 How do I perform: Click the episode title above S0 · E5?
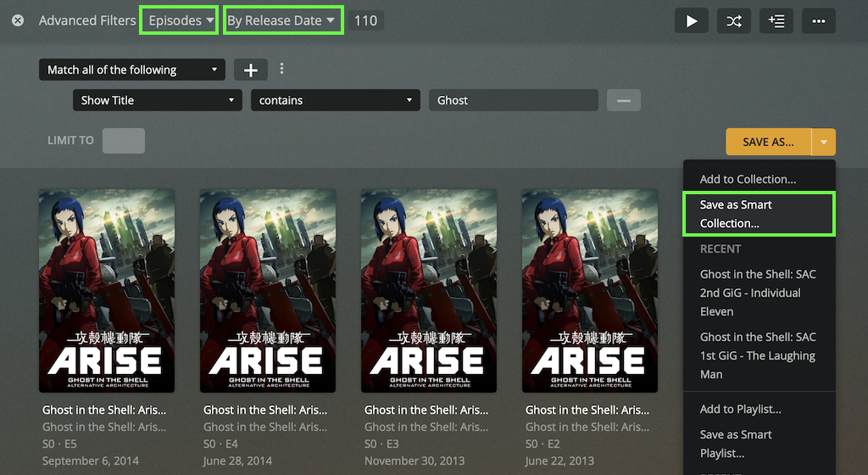coord(104,410)
